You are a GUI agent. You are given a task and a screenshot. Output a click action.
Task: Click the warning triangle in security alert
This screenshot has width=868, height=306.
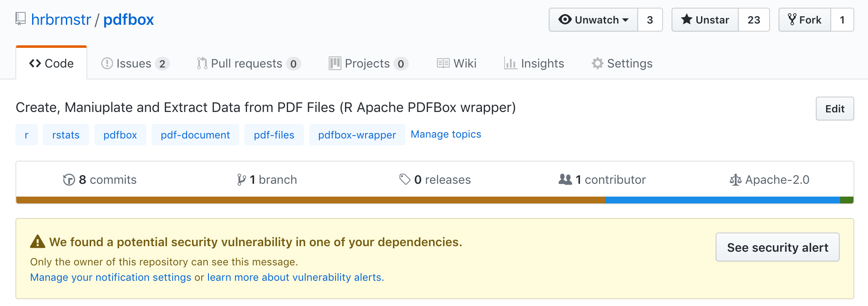click(38, 242)
